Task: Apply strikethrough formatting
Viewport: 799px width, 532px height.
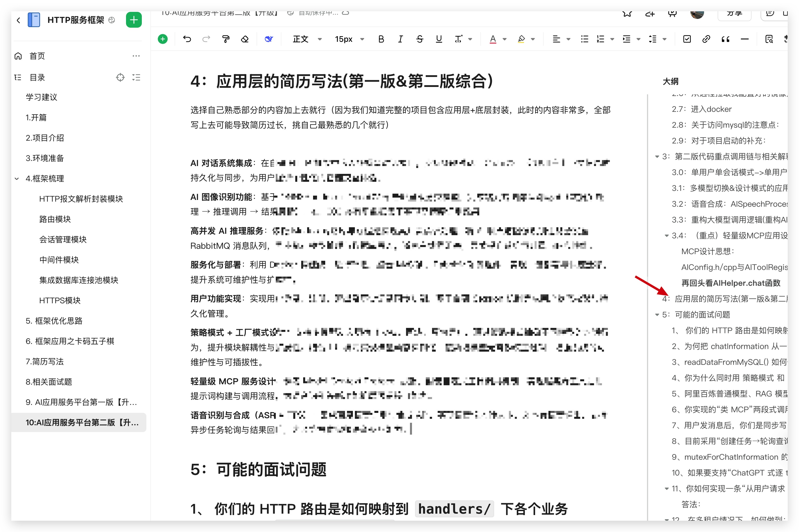Action: (420, 39)
